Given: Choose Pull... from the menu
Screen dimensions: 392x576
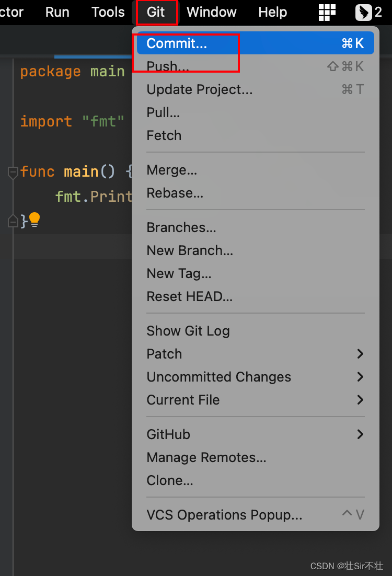Looking at the screenshot, I should (x=256, y=112).
